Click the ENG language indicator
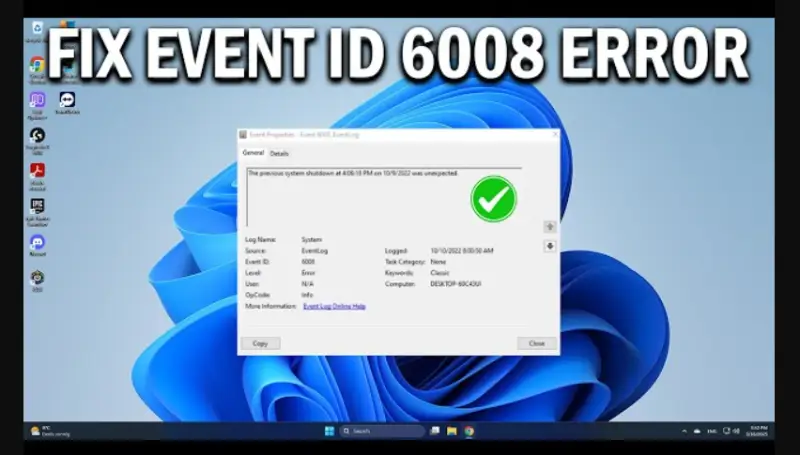Image resolution: width=800 pixels, height=455 pixels. pyautogui.click(x=712, y=431)
